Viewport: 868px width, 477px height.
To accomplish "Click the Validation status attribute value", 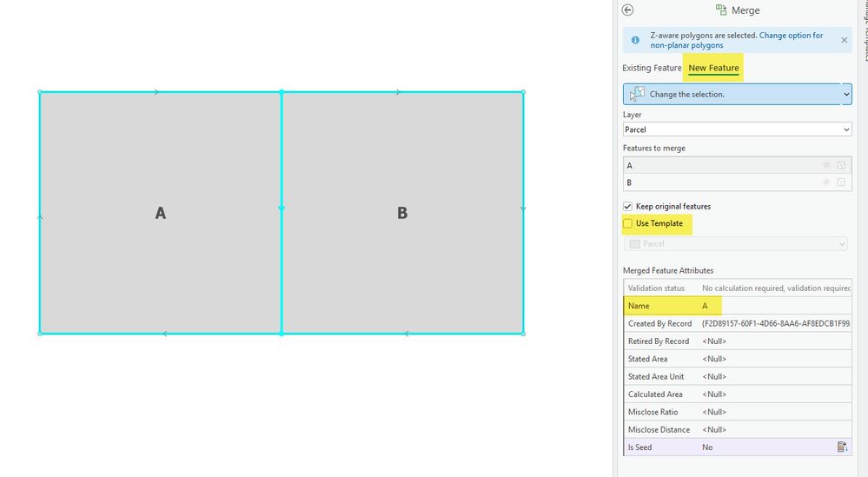I will tap(776, 288).
